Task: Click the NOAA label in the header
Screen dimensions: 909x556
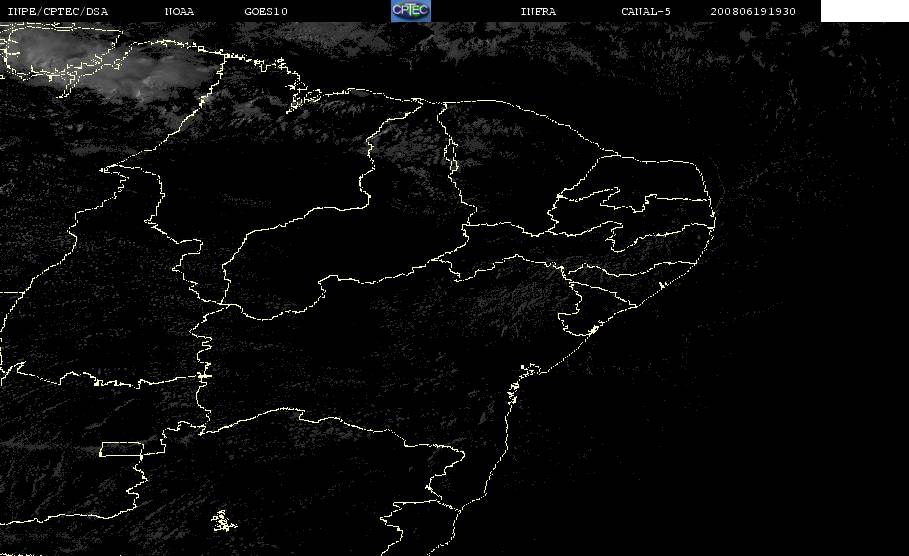Action: (x=179, y=12)
